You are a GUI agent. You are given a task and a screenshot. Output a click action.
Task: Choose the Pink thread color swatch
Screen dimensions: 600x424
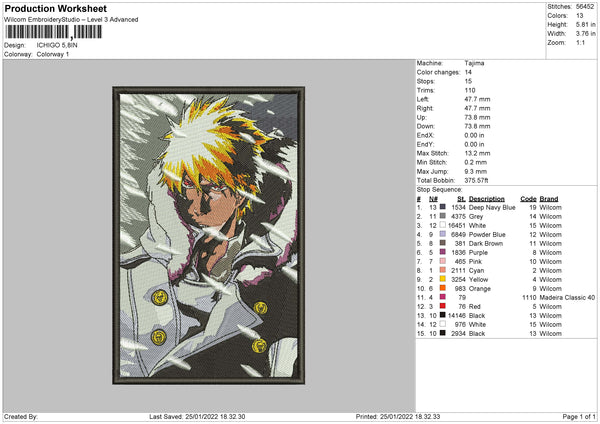(x=442, y=261)
